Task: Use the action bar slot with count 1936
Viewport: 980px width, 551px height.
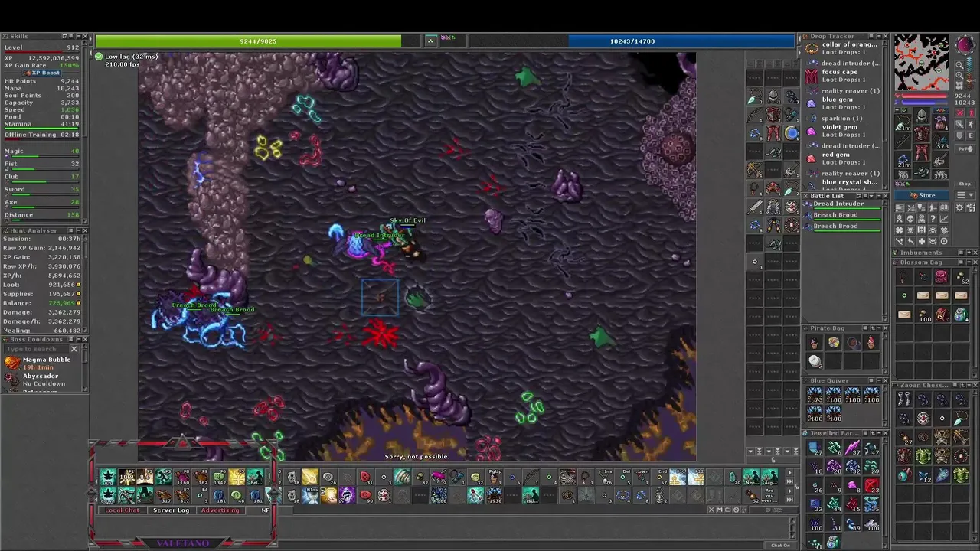Action: [494, 495]
